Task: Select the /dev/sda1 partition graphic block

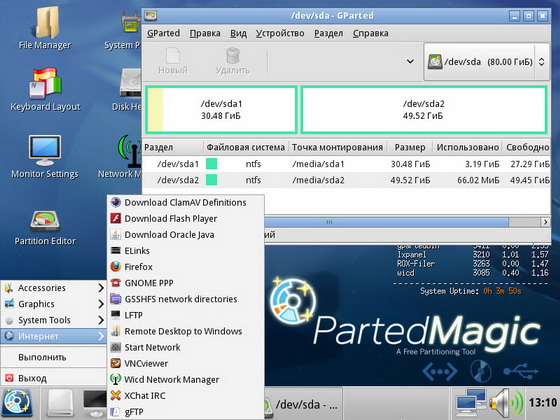Action: [x=221, y=110]
